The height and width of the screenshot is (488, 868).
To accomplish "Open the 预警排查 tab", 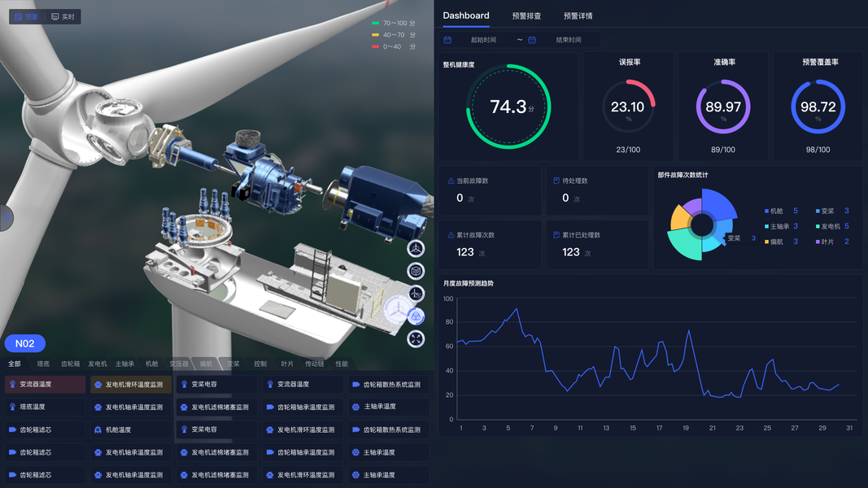I will pos(526,16).
